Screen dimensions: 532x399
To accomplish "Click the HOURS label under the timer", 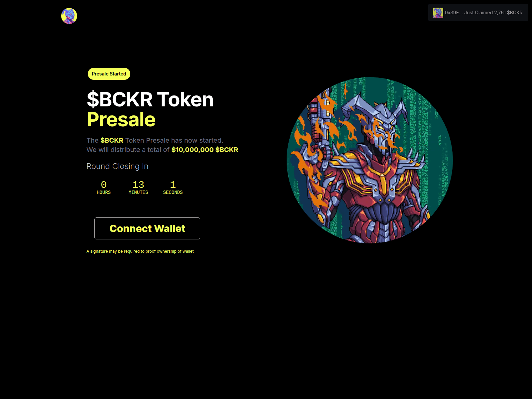I will tap(104, 192).
